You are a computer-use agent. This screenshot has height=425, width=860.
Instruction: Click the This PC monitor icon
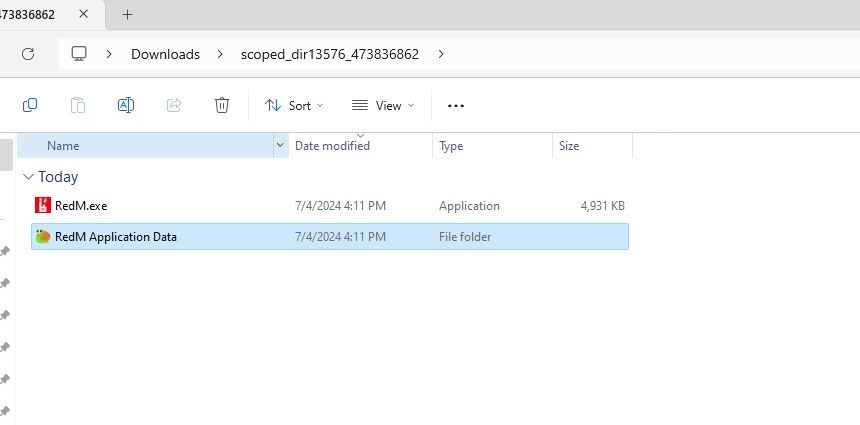[79, 54]
